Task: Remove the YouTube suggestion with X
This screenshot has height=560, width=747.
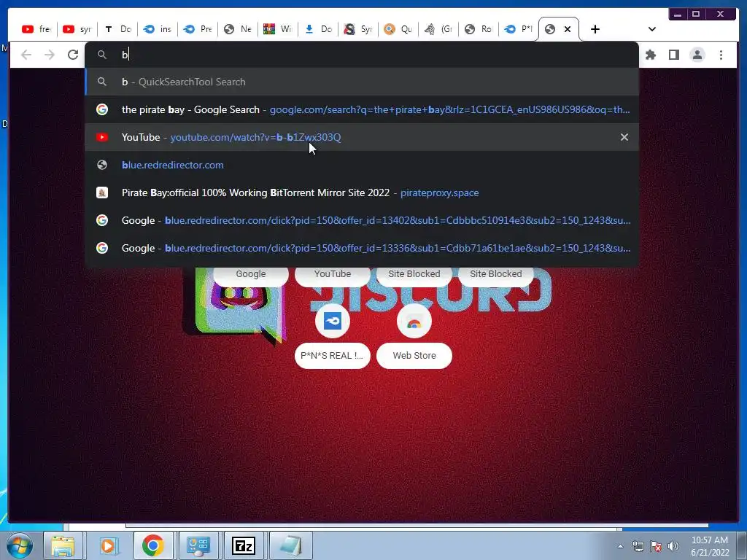Action: (x=624, y=137)
